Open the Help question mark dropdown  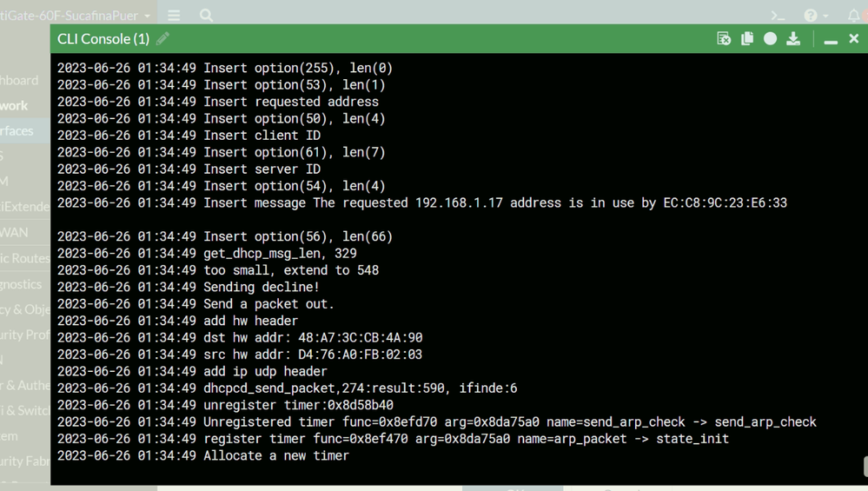[x=814, y=15]
